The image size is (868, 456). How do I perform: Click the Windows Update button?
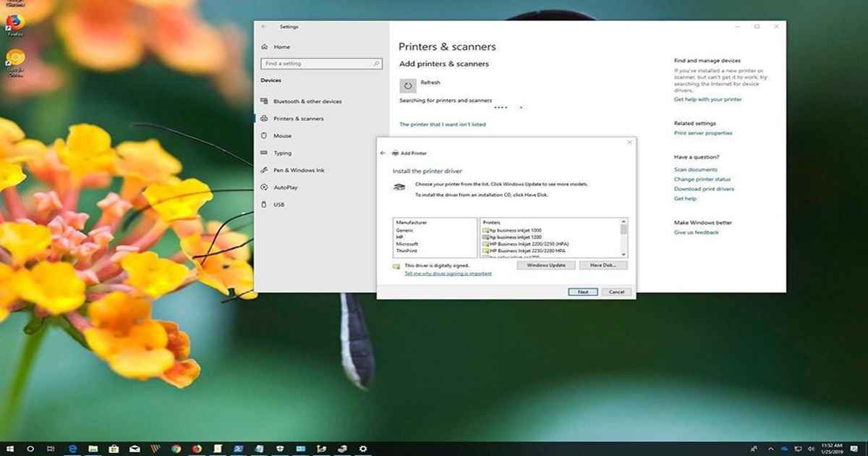(546, 266)
